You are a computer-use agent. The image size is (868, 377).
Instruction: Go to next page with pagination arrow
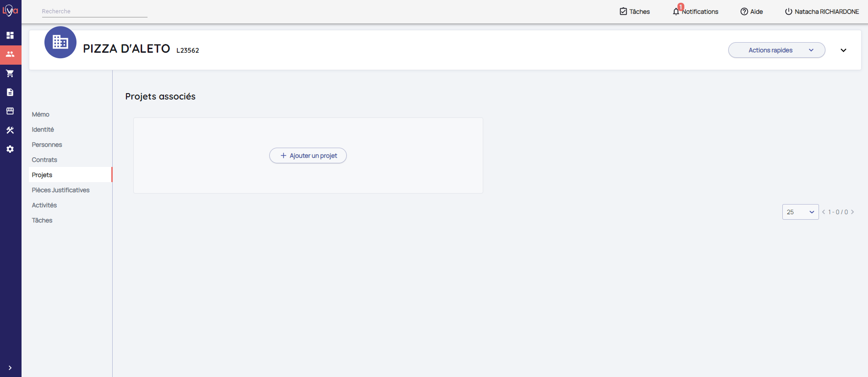pyautogui.click(x=852, y=212)
